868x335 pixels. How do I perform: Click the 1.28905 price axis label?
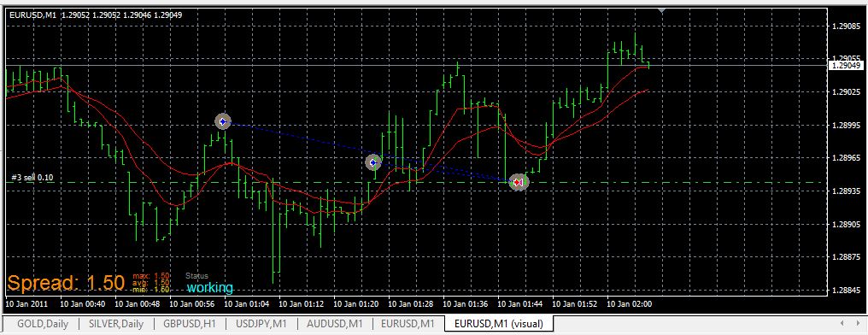click(847, 224)
